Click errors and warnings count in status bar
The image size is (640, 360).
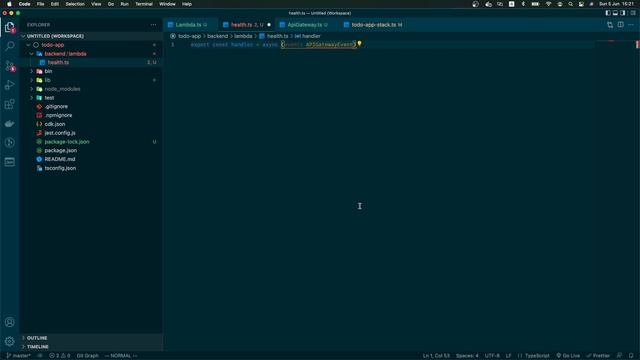pos(60,356)
